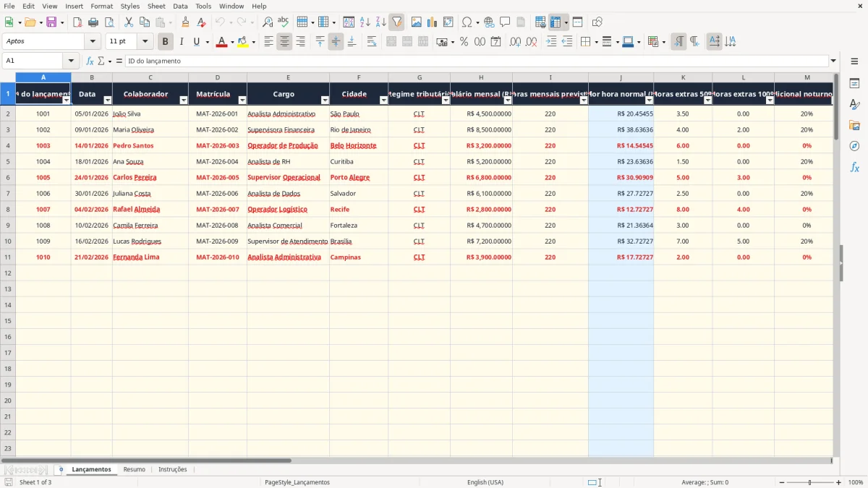868x488 pixels.
Task: Open the sidebar Gallery
Action: tap(854, 126)
